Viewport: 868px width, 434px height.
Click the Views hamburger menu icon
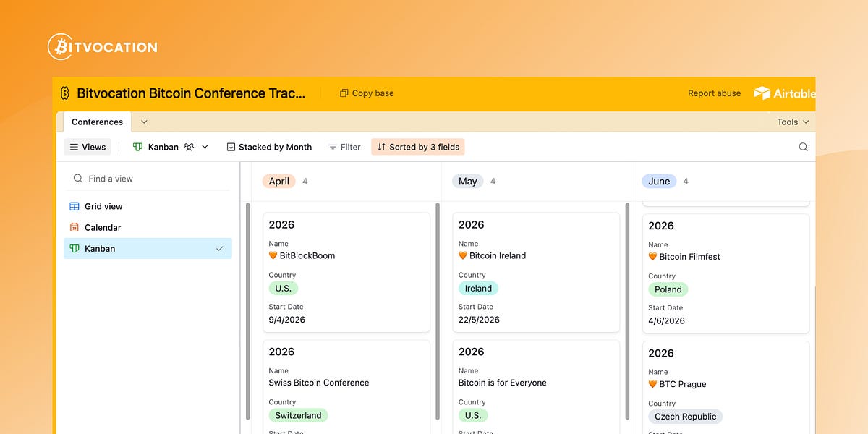coord(74,147)
